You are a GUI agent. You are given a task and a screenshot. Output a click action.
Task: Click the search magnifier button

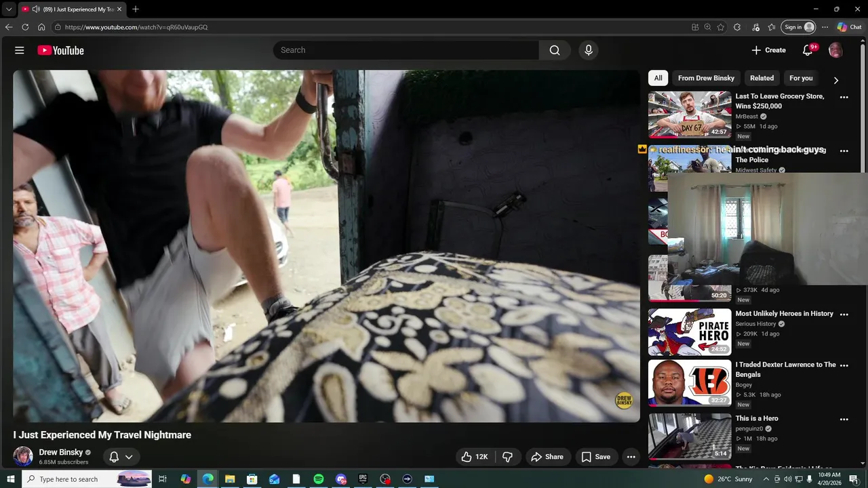(x=555, y=50)
